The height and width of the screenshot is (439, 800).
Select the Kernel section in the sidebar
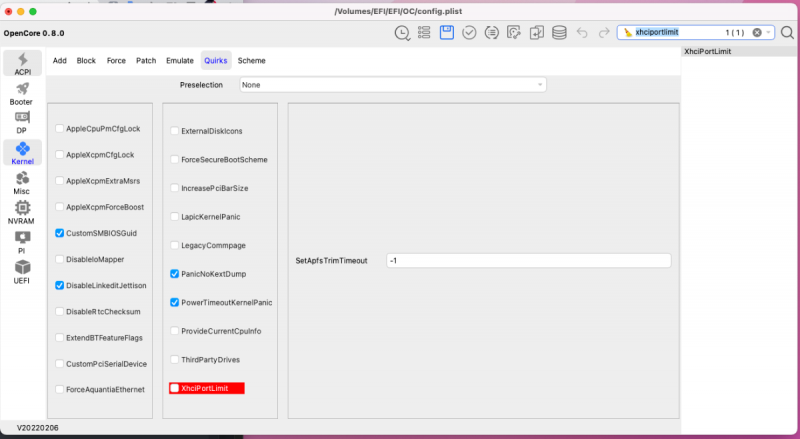tap(22, 153)
